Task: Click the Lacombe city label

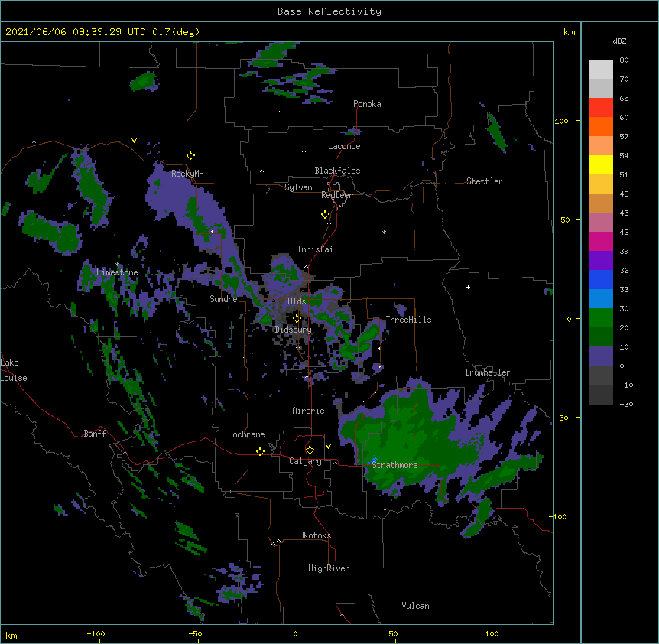Action: click(x=344, y=146)
